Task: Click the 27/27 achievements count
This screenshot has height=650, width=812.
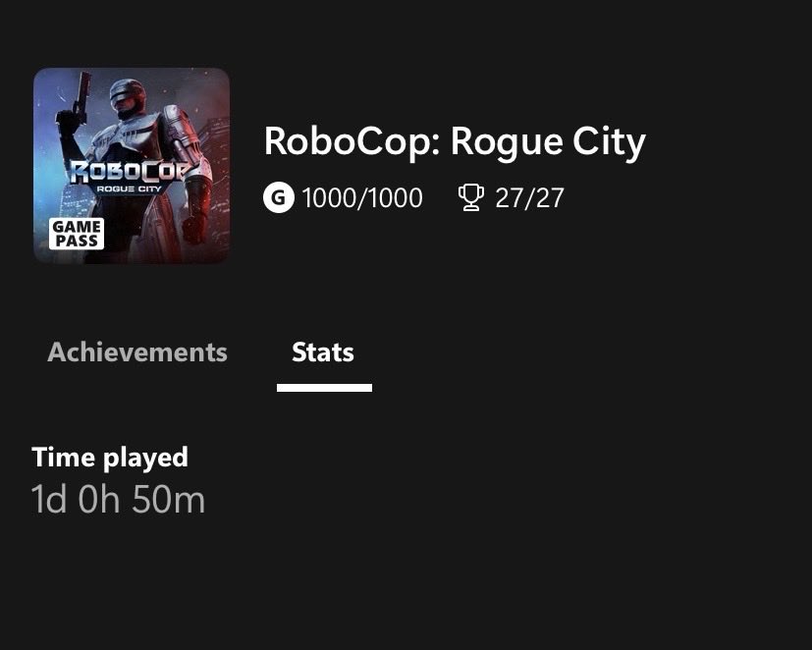Action: tap(529, 198)
